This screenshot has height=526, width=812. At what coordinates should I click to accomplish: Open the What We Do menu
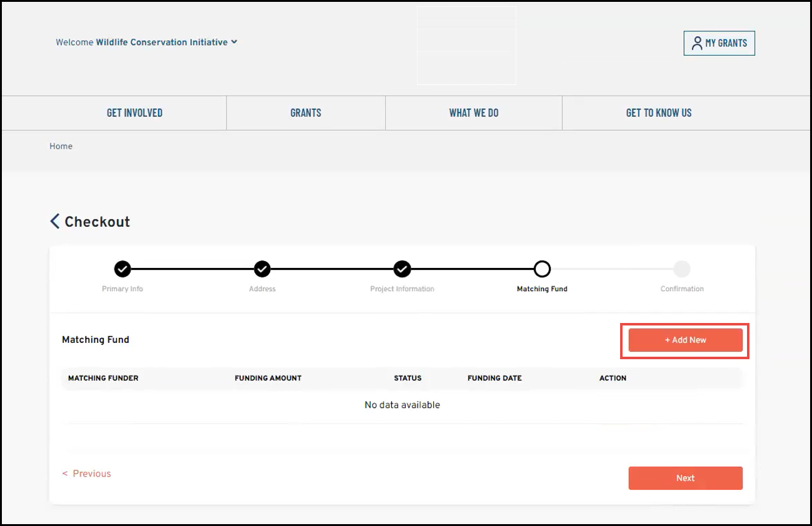(474, 113)
